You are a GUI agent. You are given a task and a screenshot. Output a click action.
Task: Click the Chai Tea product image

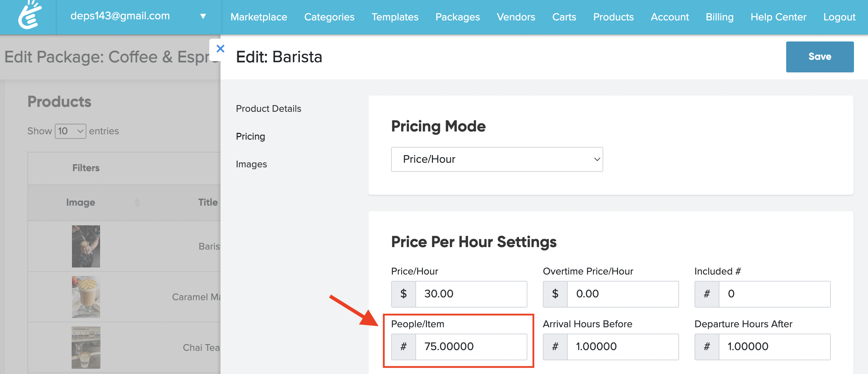point(86,347)
